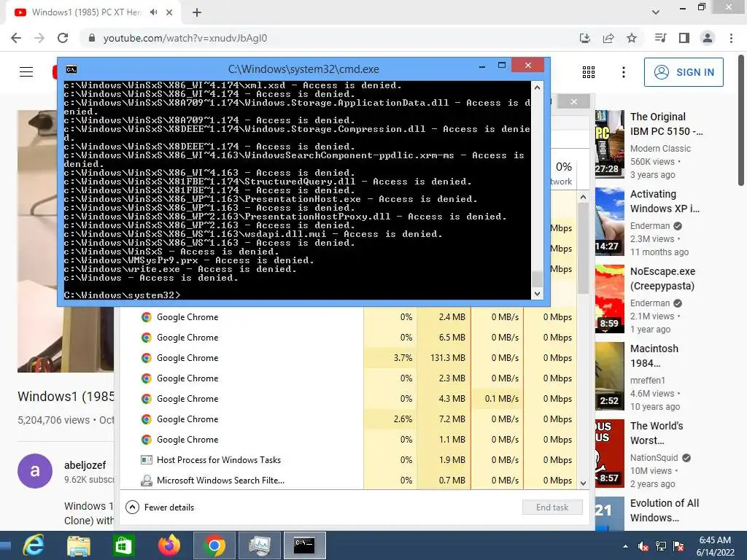
Task: Click the Modern Classic channel name
Action: (660, 149)
